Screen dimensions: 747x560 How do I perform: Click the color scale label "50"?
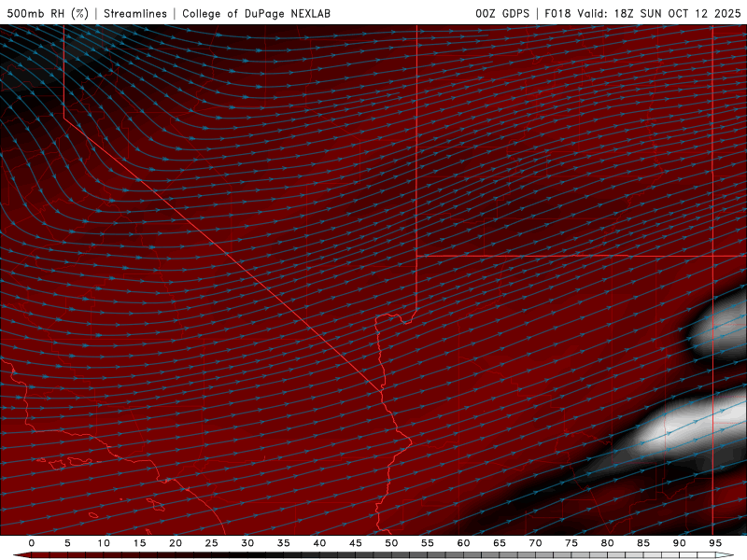click(391, 543)
